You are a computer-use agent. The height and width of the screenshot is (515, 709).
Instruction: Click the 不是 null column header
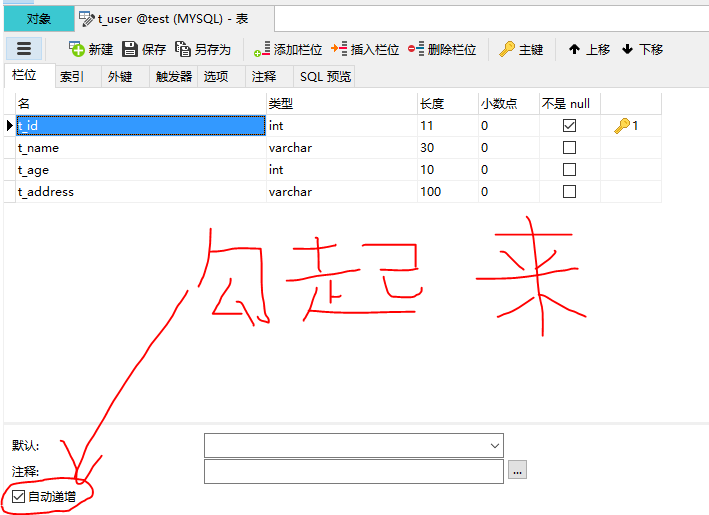(570, 104)
